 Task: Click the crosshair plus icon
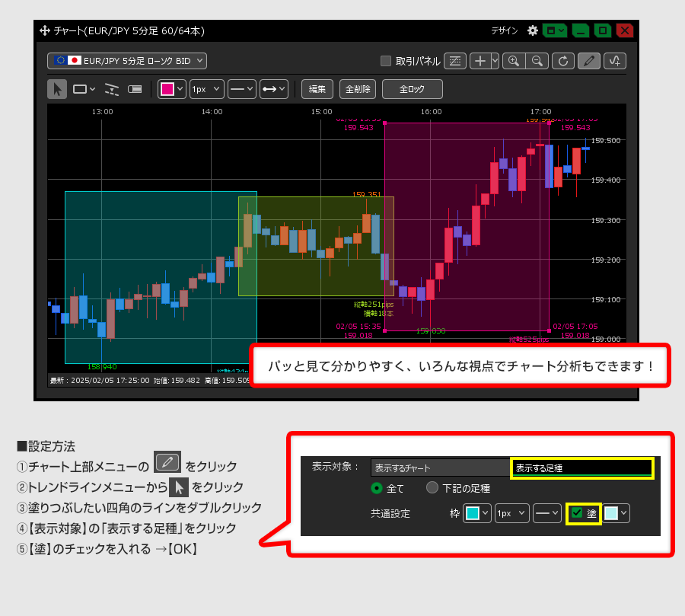480,61
